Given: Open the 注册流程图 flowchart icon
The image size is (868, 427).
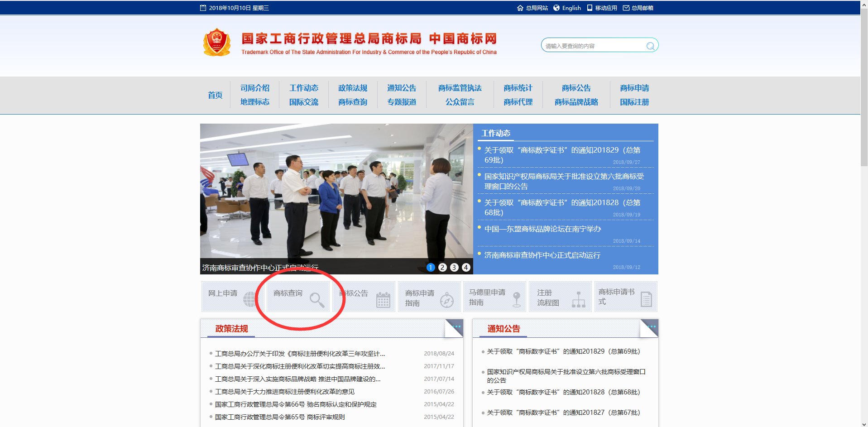Looking at the screenshot, I should tap(578, 299).
